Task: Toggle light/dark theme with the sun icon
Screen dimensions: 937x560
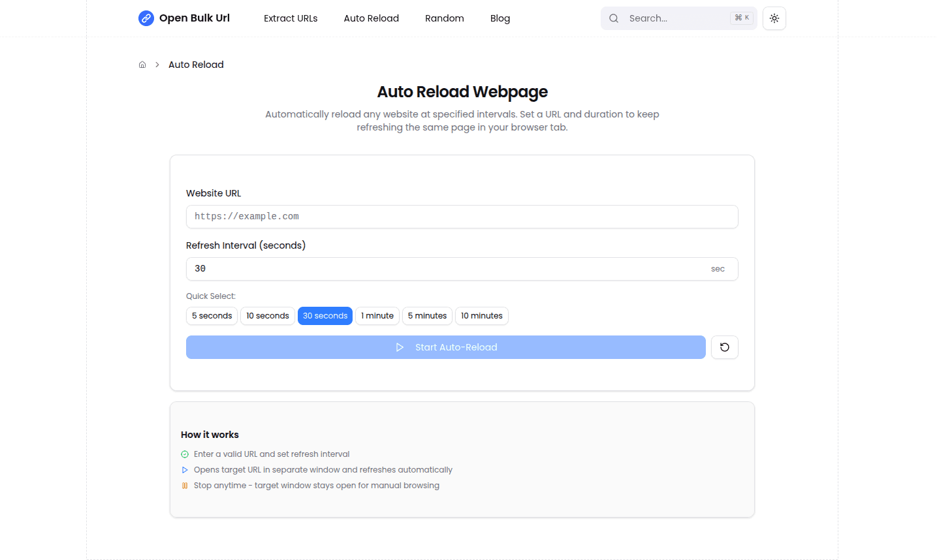Action: point(774,18)
